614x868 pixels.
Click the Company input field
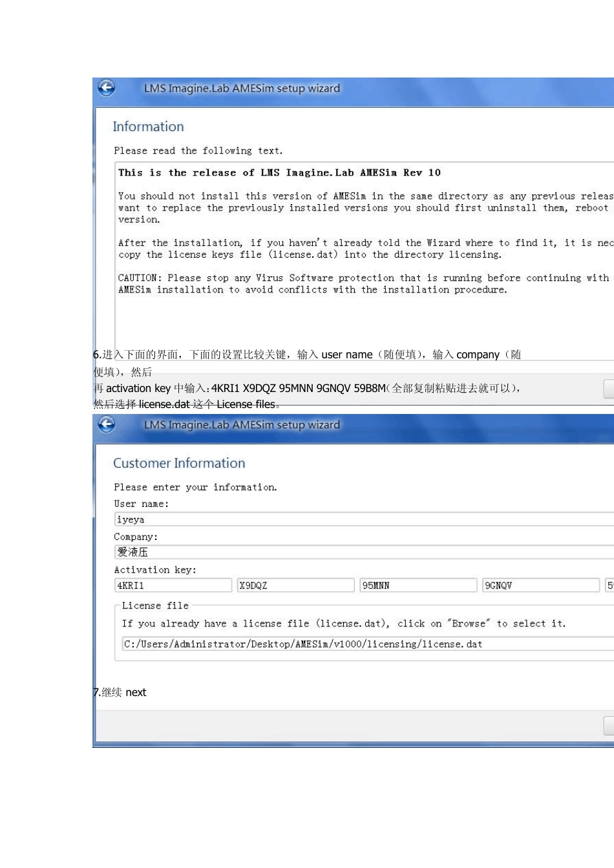364,552
